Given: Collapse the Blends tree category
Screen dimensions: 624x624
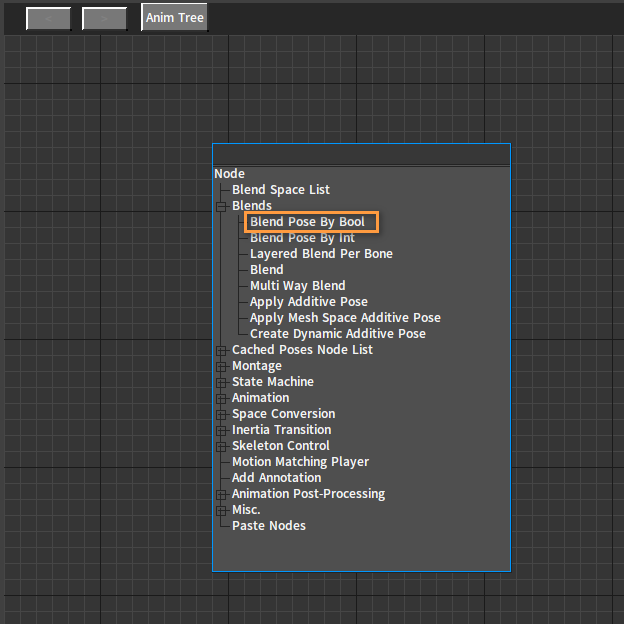Looking at the screenshot, I should point(221,206).
